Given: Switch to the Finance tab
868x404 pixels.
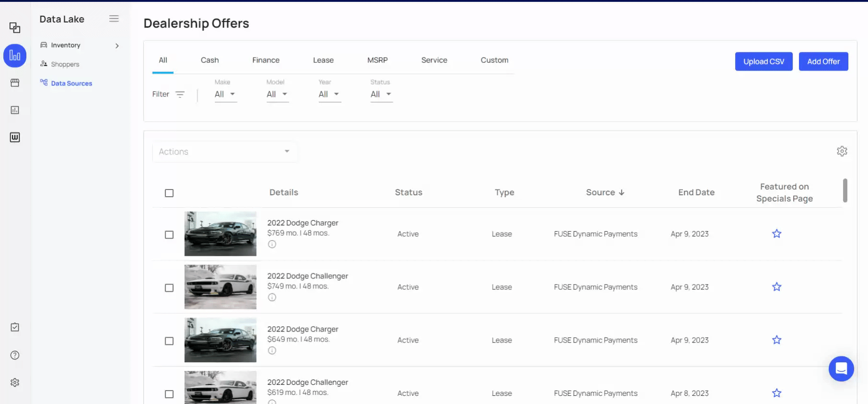Looking at the screenshot, I should click(x=266, y=60).
